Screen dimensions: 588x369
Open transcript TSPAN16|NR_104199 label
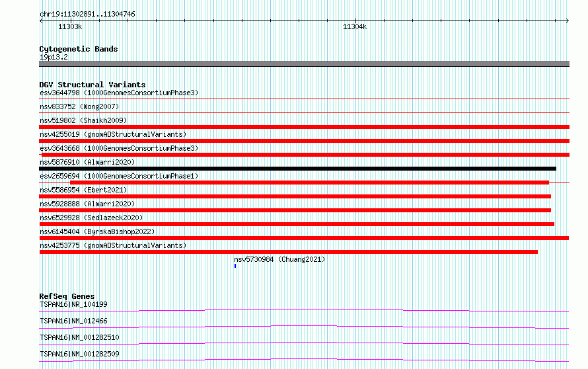[x=73, y=304]
